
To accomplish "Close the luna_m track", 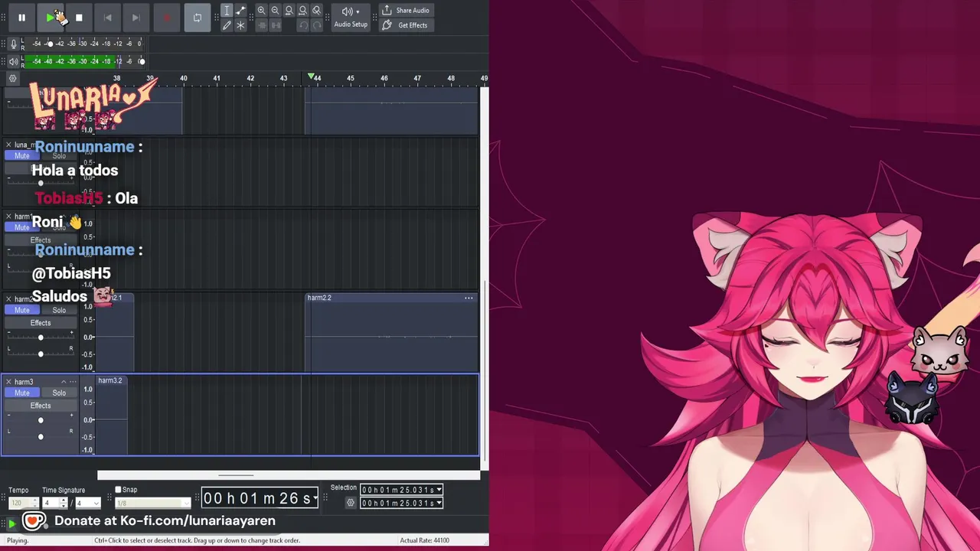I will tap(8, 145).
